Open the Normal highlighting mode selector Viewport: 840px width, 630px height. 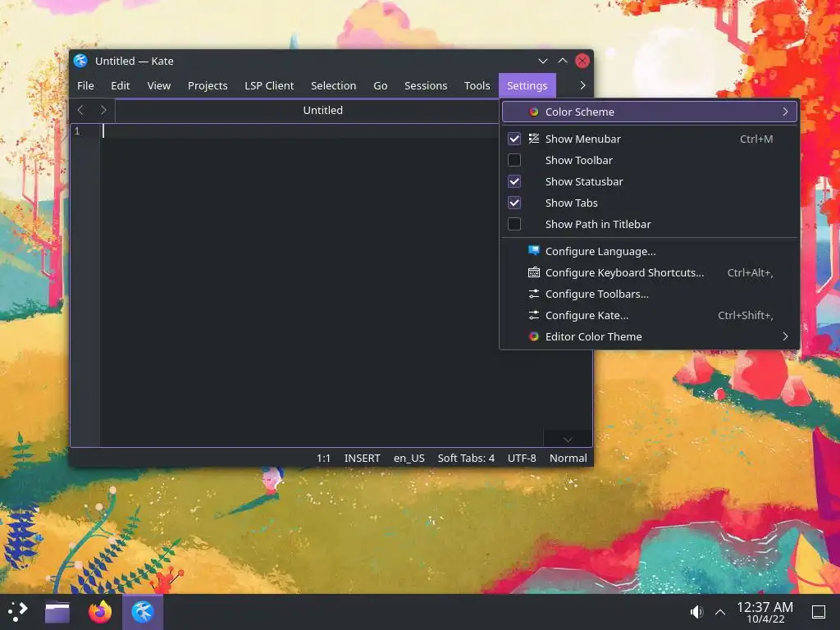(x=568, y=459)
